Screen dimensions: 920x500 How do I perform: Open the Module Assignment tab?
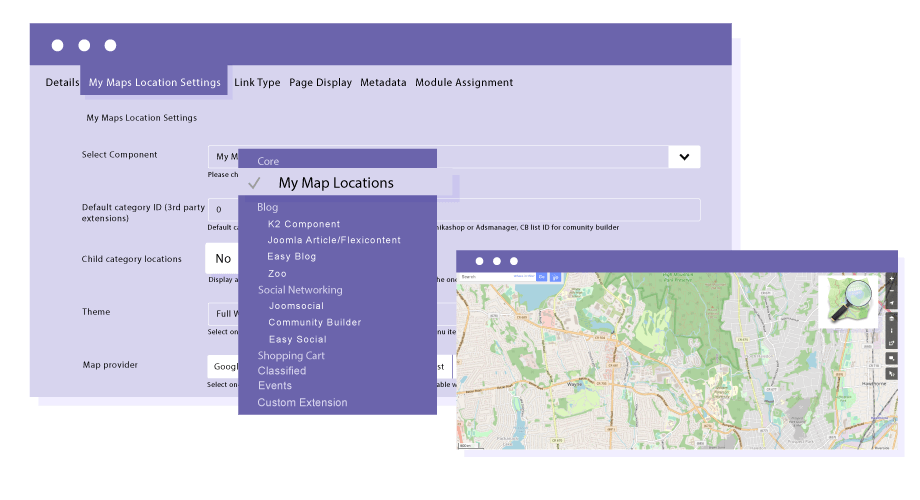(x=464, y=82)
